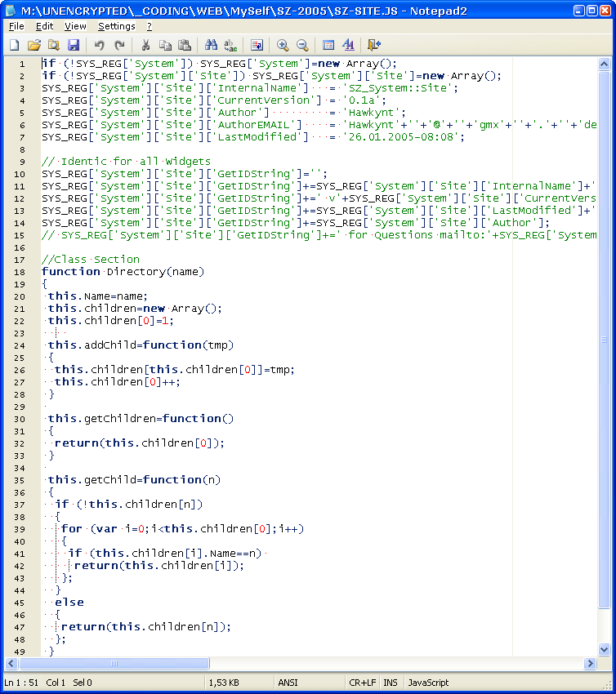Viewport: 616px width, 694px height.
Task: Click the 'CR+LF' line ending field
Action: (362, 683)
